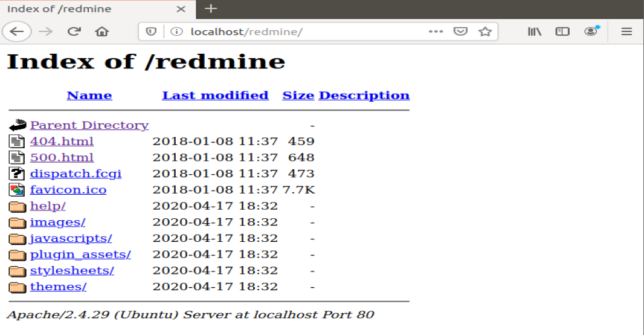Open the browser home page
This screenshot has width=644, height=335.
click(x=102, y=31)
